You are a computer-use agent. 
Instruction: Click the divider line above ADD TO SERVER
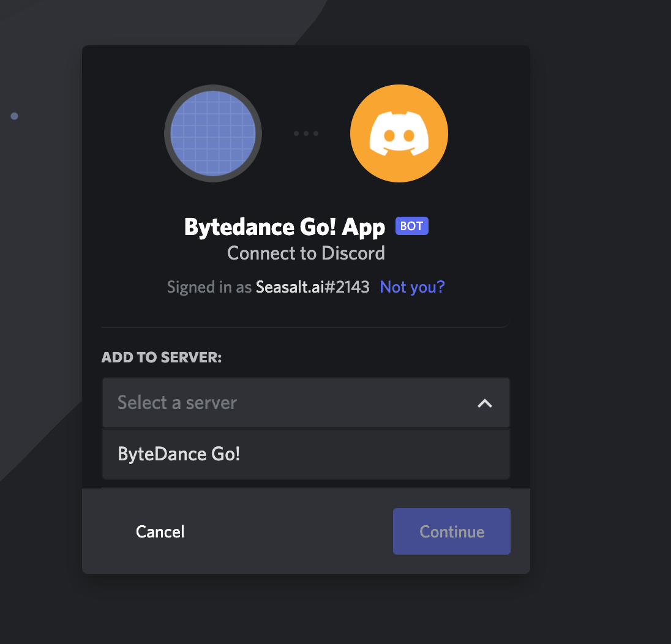coord(306,327)
